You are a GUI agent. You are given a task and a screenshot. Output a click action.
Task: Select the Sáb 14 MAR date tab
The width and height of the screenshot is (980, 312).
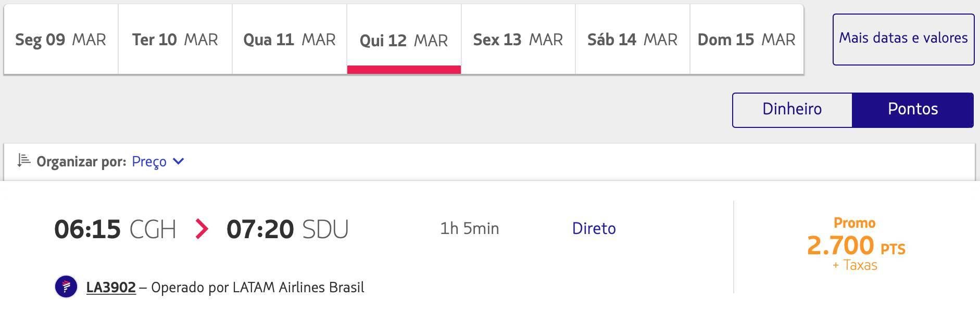633,40
